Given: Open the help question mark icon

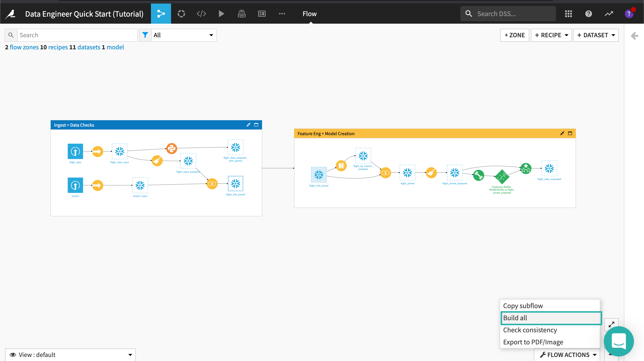Looking at the screenshot, I should (588, 14).
